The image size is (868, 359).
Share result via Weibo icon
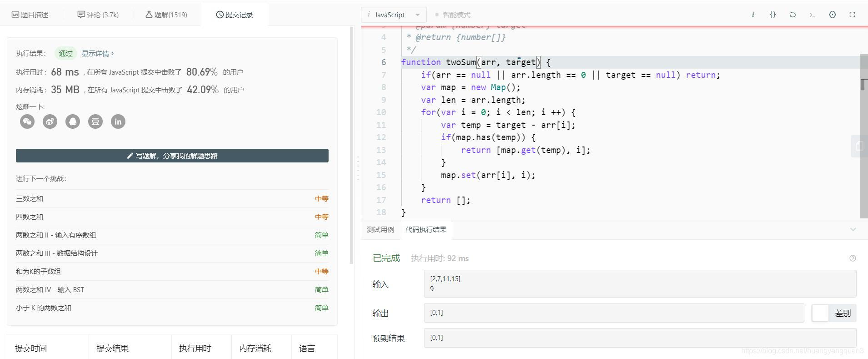(x=50, y=121)
